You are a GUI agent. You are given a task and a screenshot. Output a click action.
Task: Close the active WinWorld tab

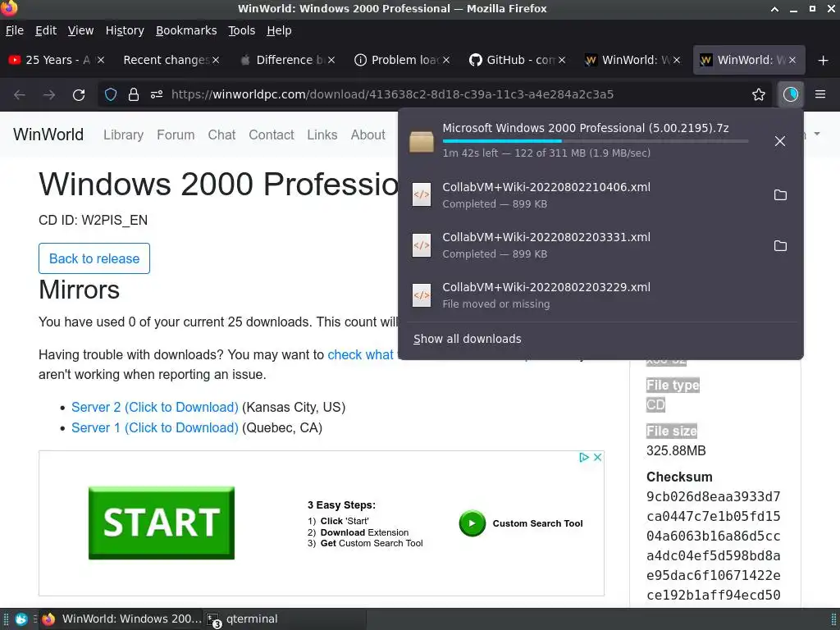[792, 60]
